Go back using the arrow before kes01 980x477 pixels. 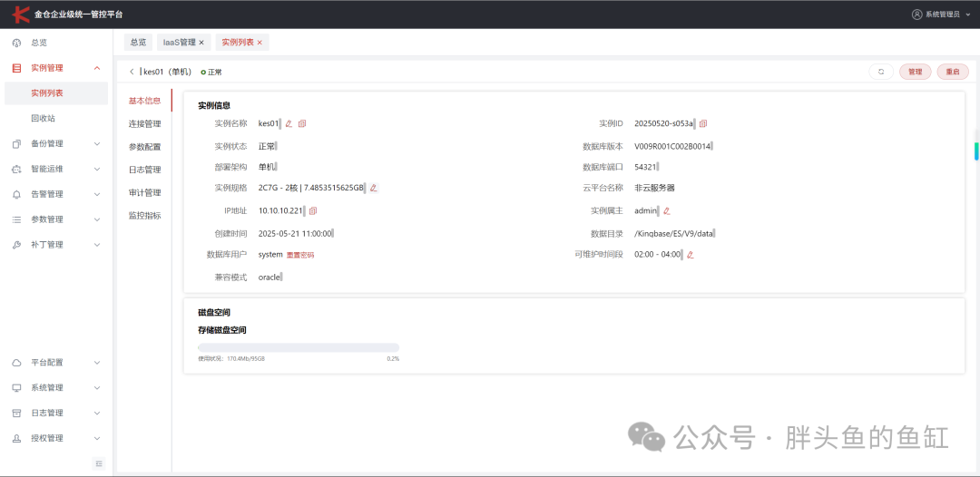pos(132,72)
